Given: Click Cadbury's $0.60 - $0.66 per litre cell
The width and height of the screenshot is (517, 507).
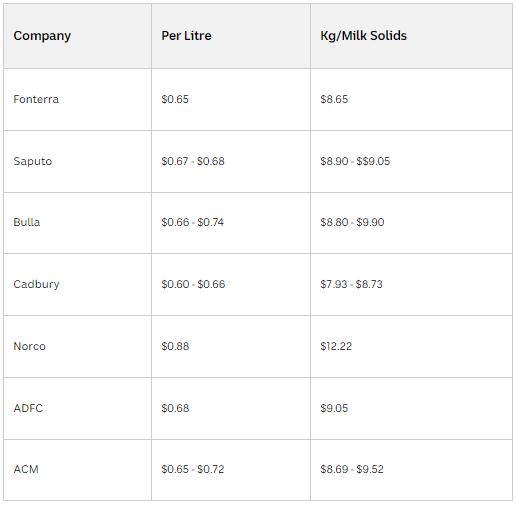Looking at the screenshot, I should tap(231, 284).
